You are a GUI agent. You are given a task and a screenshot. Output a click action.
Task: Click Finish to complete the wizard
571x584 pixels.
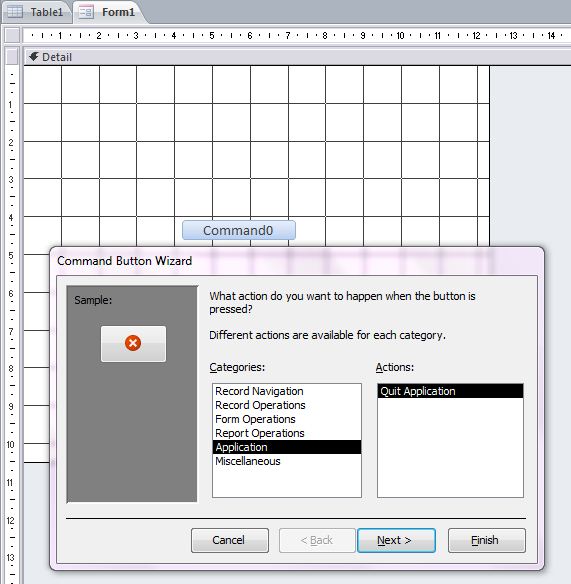tap(486, 540)
